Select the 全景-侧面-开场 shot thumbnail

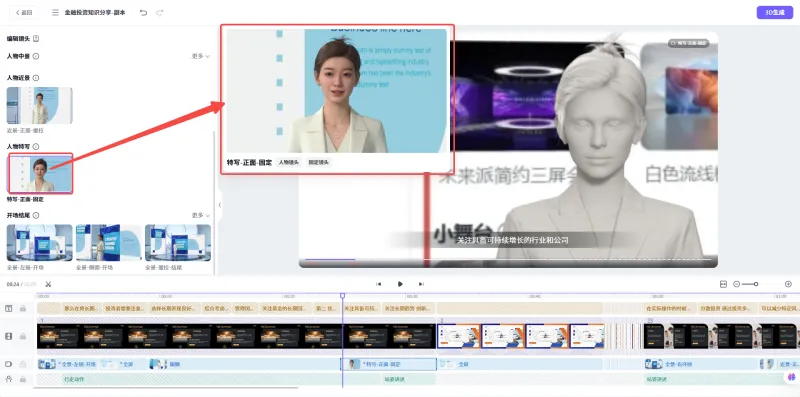pyautogui.click(x=109, y=243)
